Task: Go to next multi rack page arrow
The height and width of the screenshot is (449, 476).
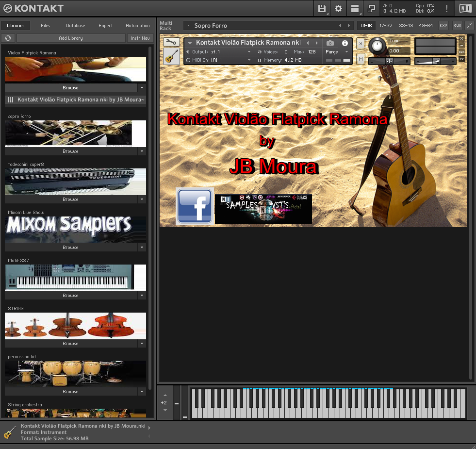Action: click(348, 26)
